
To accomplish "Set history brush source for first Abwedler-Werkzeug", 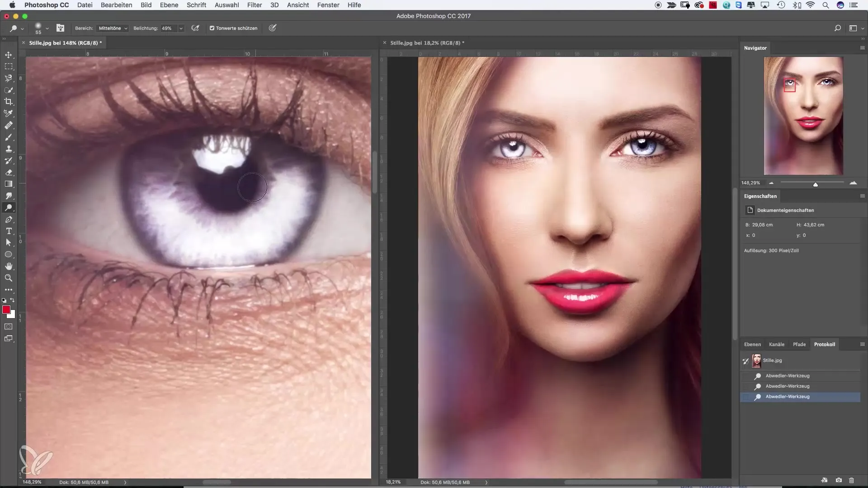I will coord(745,376).
